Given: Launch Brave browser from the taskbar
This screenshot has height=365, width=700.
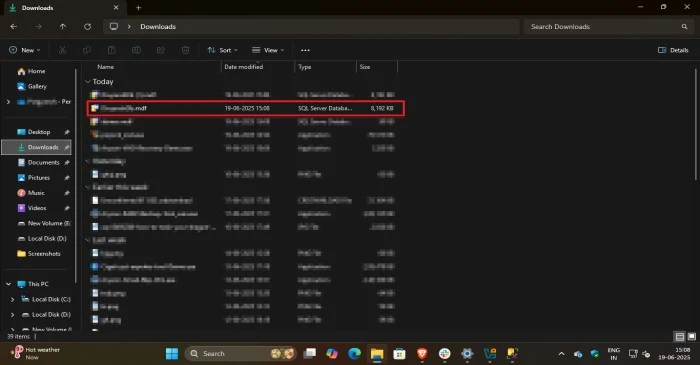Looking at the screenshot, I should pos(422,353).
